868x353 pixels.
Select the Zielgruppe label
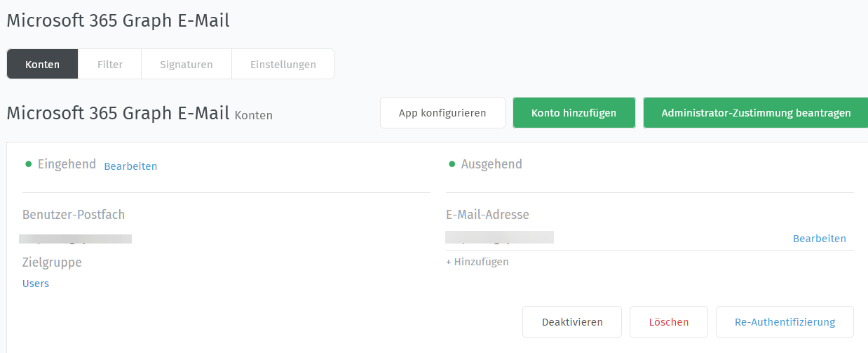pyautogui.click(x=52, y=262)
